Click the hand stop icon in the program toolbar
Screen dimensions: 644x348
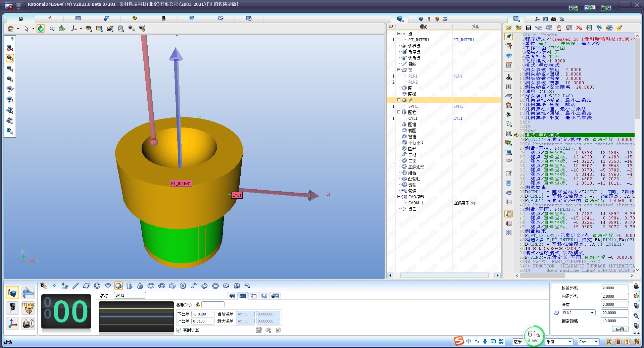coord(559,28)
